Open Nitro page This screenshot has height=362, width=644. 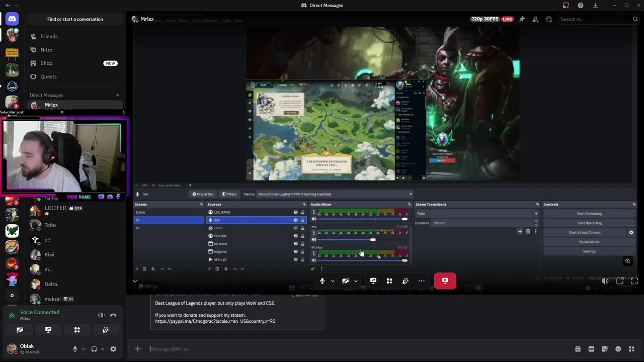point(75,50)
